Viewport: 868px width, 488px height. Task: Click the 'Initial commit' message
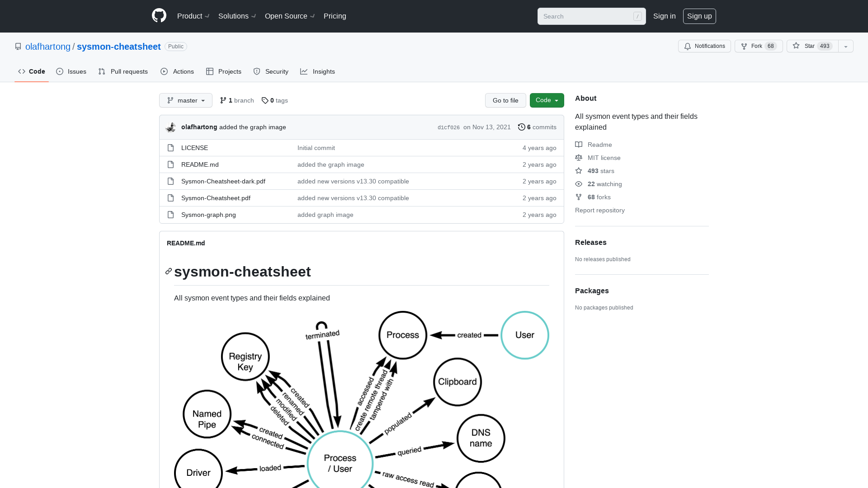[316, 148]
